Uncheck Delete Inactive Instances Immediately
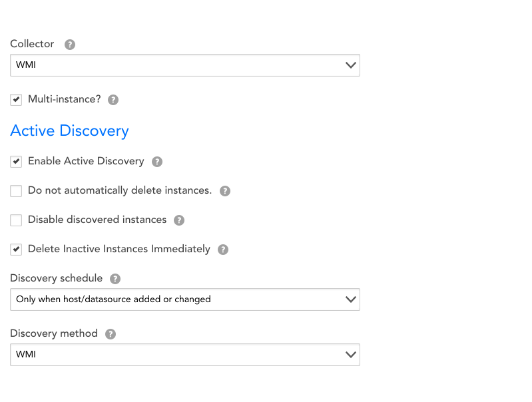The image size is (532, 402). pyautogui.click(x=16, y=250)
